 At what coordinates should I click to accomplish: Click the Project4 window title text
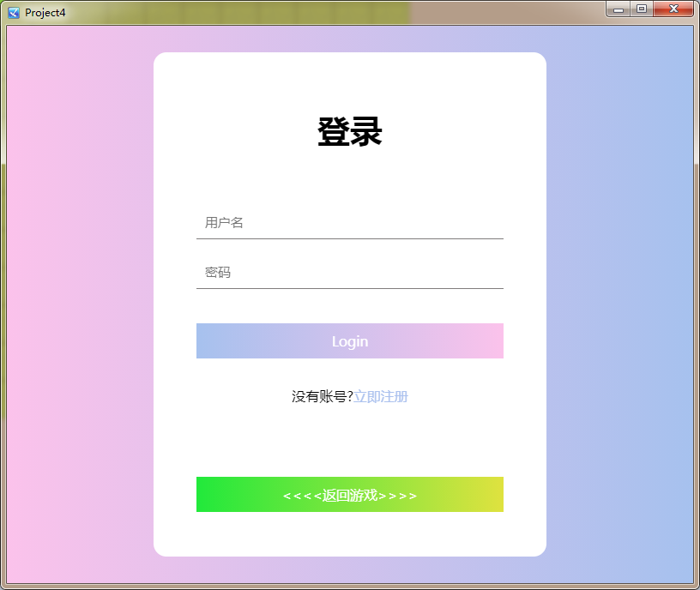click(45, 13)
